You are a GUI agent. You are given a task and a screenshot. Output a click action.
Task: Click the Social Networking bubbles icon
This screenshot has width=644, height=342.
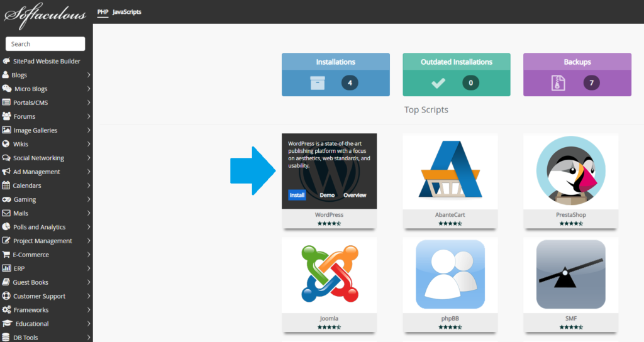pos(6,158)
